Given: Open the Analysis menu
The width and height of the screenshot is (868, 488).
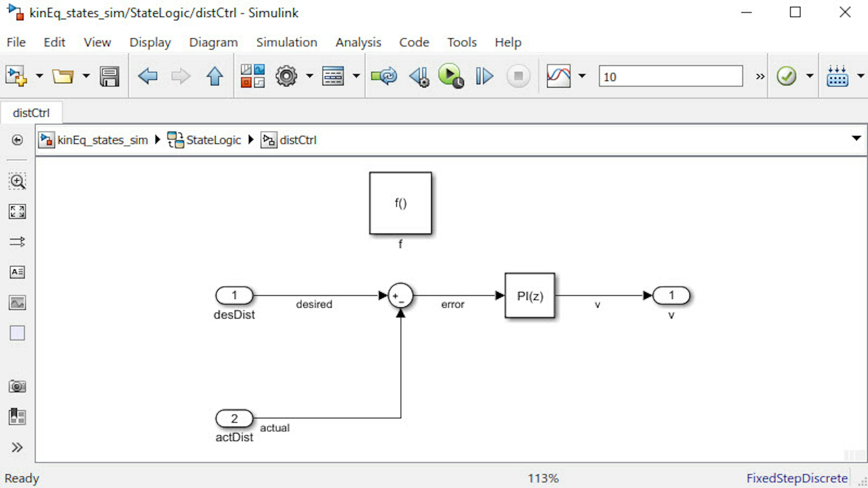Looking at the screenshot, I should point(358,42).
